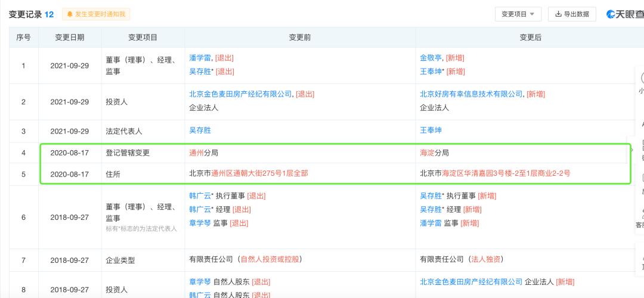The width and height of the screenshot is (644, 298).
Task: Click the 变更日期 column header
Action: click(70, 38)
